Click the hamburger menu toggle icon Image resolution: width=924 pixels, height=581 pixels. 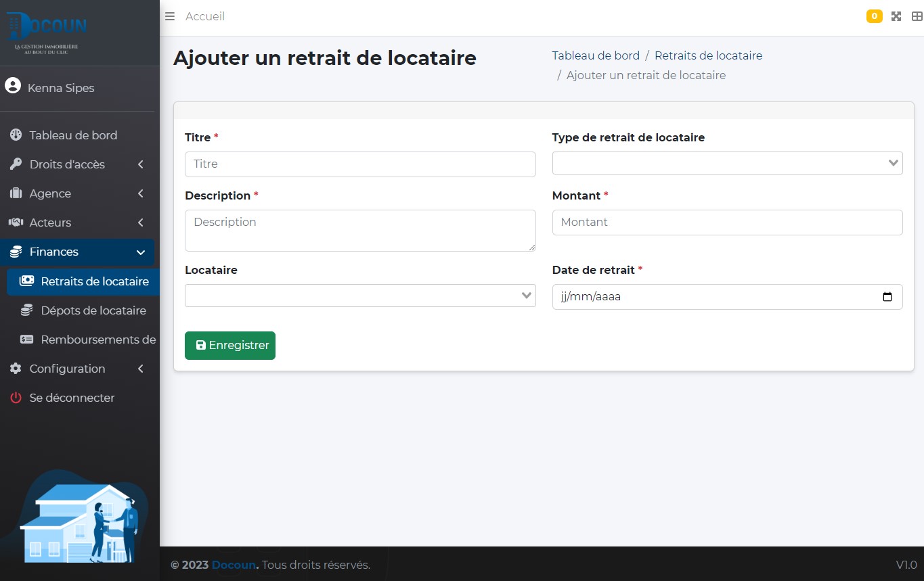(x=170, y=16)
